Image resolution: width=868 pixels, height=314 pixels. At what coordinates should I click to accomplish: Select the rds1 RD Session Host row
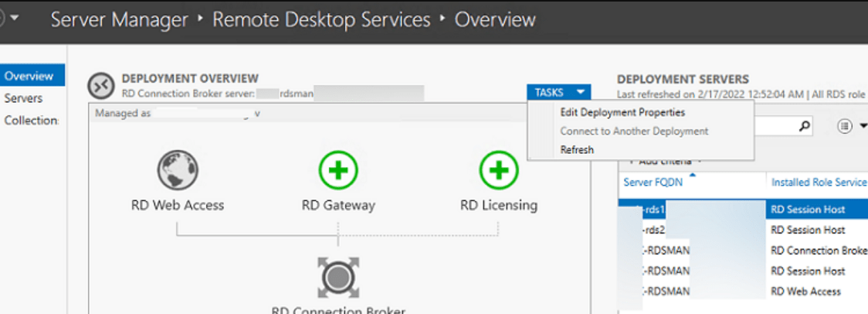point(743,210)
